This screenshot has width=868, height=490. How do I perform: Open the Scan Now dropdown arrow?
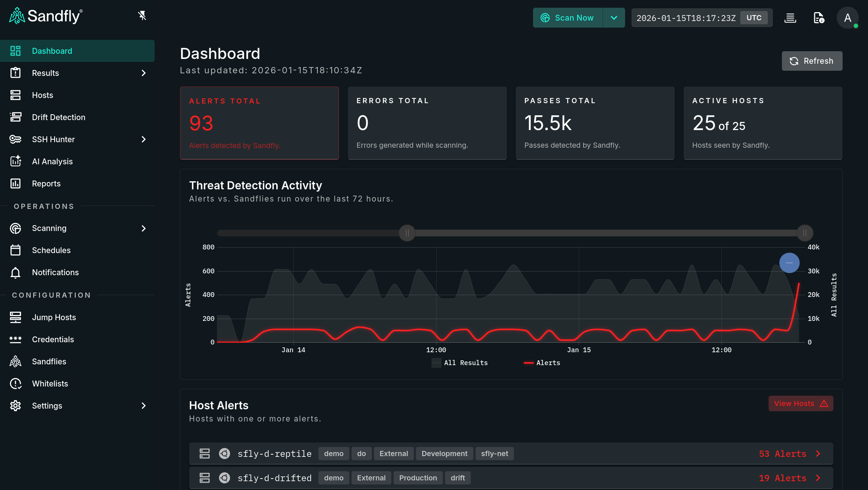[x=613, y=17]
